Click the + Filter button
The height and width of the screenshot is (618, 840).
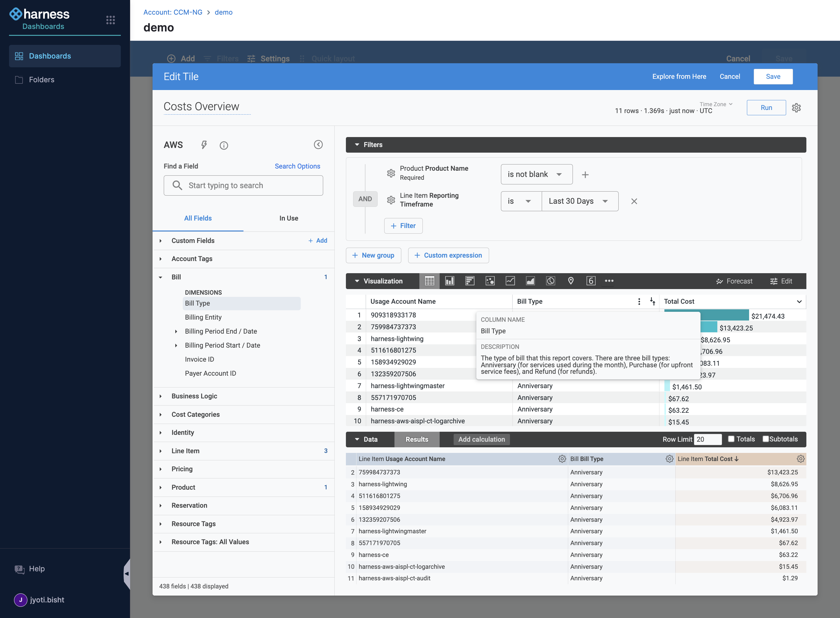403,226
